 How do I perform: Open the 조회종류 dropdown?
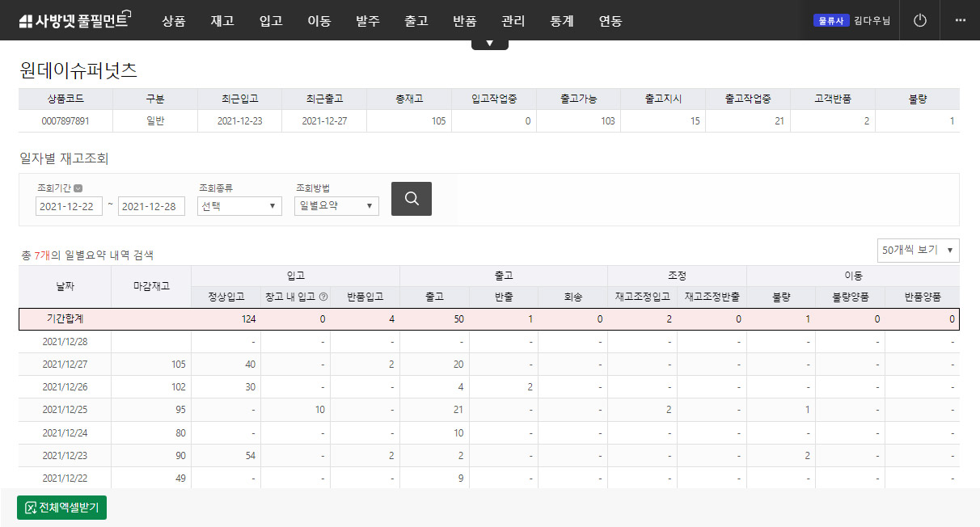[239, 206]
